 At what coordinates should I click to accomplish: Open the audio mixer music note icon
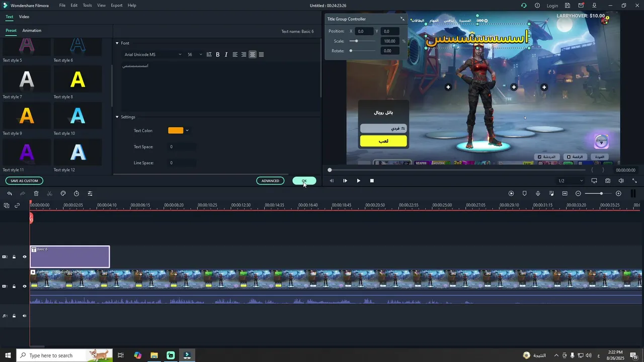pyautogui.click(x=551, y=194)
